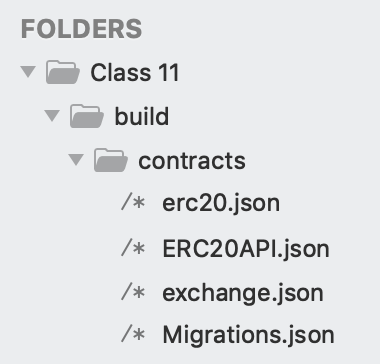Click blank sidebar area beside FOLDERS heading
This screenshot has width=380, height=364.
coord(260,29)
